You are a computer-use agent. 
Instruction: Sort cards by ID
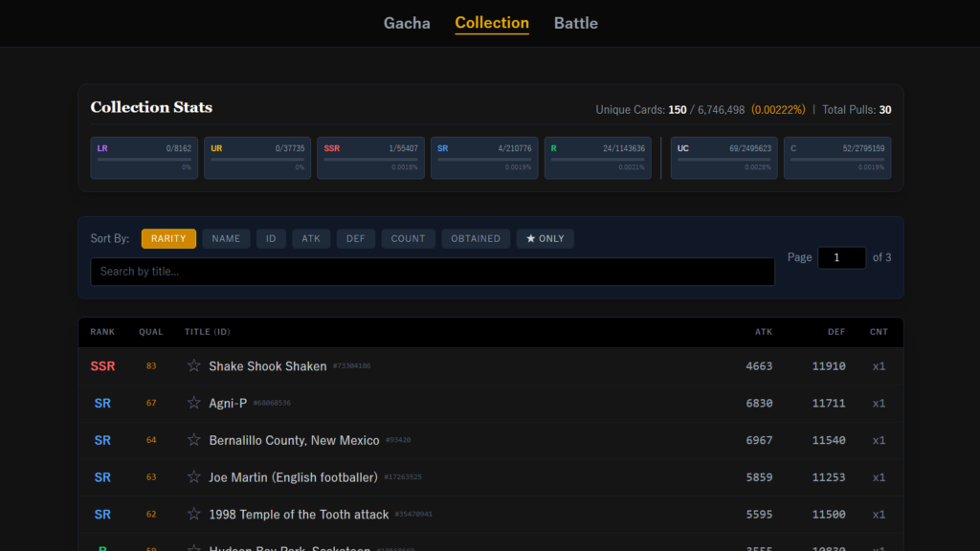(271, 239)
